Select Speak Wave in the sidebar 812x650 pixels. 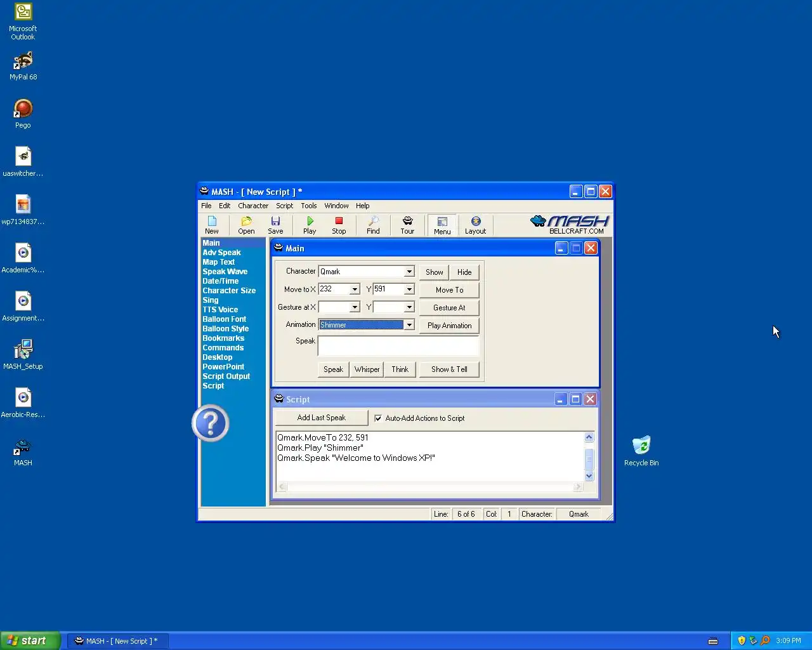[x=225, y=272]
